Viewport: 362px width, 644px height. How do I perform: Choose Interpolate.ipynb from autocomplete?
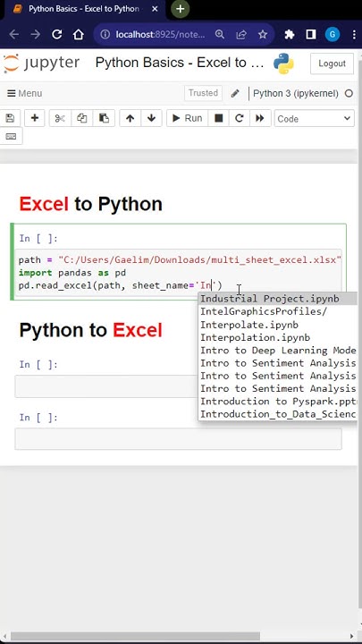pos(278,325)
